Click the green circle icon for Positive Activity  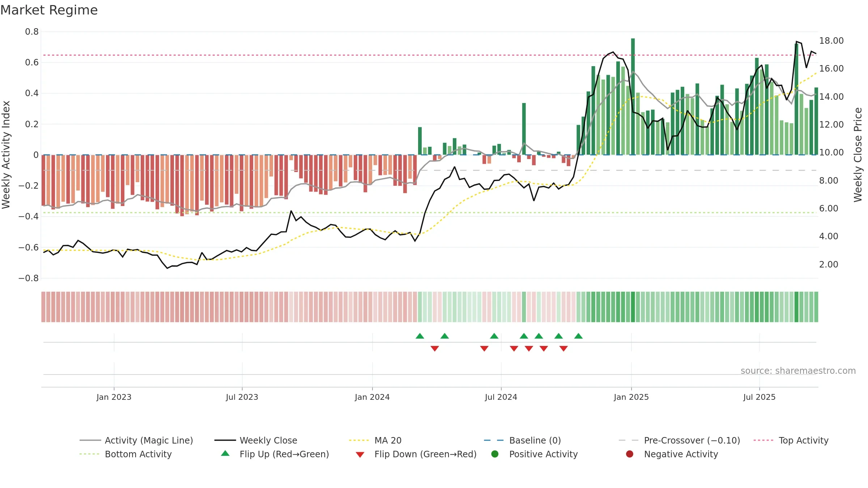click(x=495, y=454)
